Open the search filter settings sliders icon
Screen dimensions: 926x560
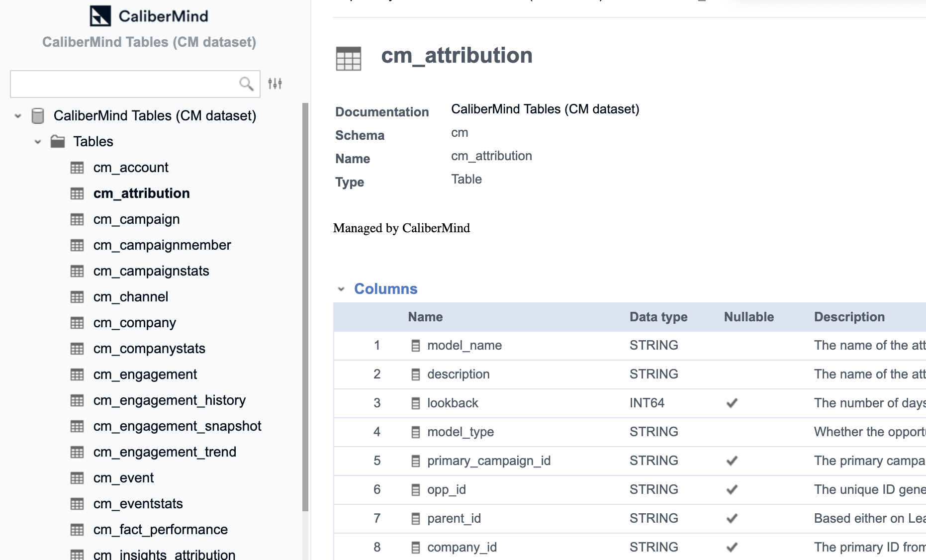pos(275,84)
